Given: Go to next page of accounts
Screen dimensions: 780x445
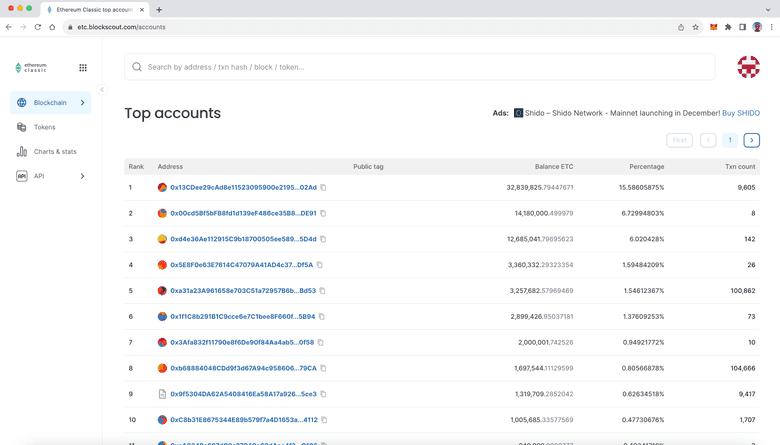Looking at the screenshot, I should (x=752, y=140).
